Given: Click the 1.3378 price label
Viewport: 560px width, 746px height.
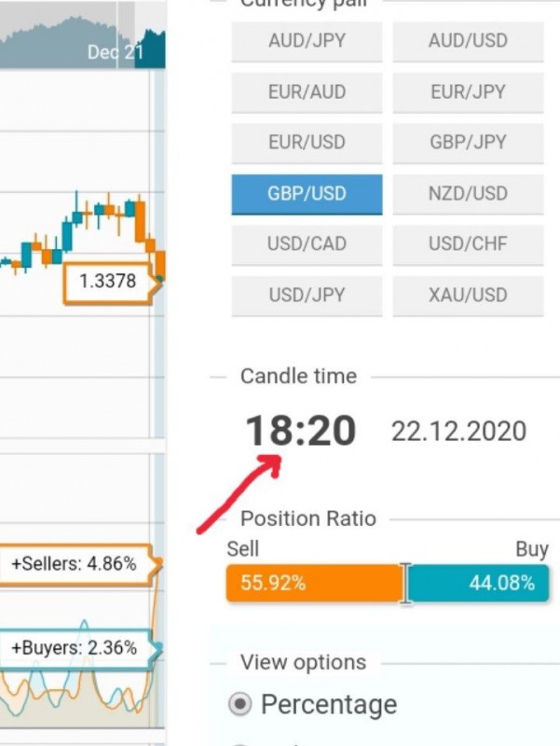Looking at the screenshot, I should [x=108, y=282].
